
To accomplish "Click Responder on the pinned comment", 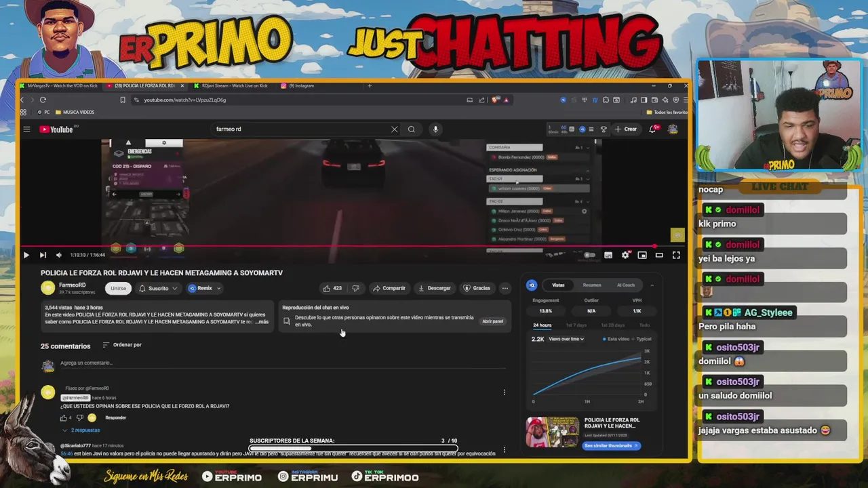I will [116, 418].
